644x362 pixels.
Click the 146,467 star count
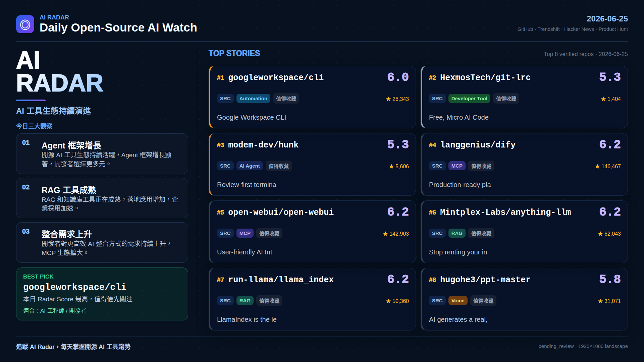click(x=608, y=166)
